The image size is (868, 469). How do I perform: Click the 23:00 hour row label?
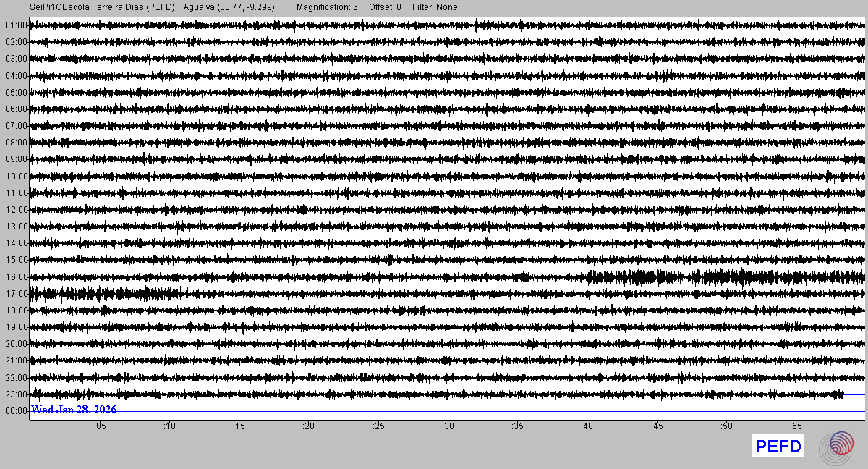point(15,394)
